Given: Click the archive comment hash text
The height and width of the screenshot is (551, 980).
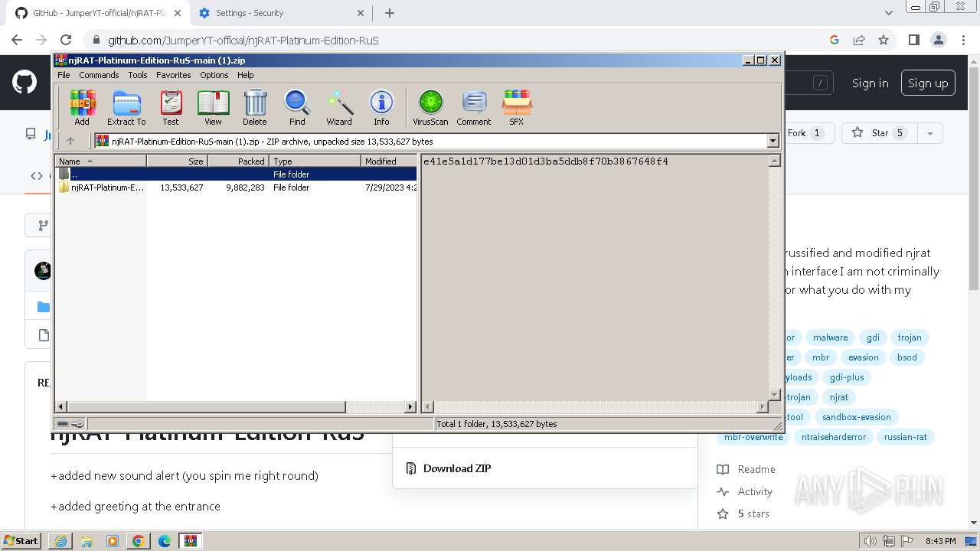Looking at the screenshot, I should pos(546,161).
